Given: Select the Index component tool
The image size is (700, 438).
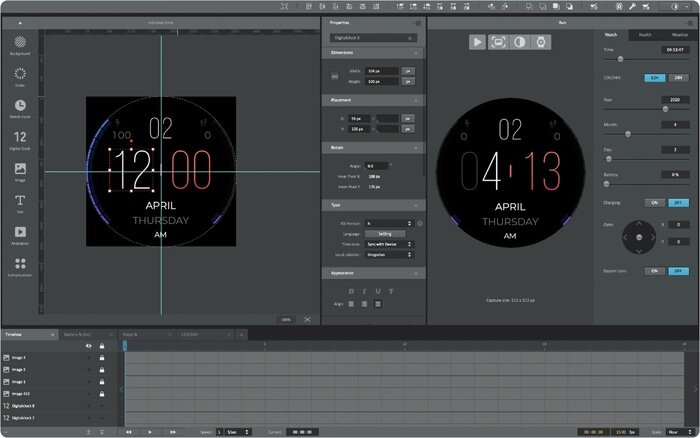Looking at the screenshot, I should pyautogui.click(x=20, y=77).
